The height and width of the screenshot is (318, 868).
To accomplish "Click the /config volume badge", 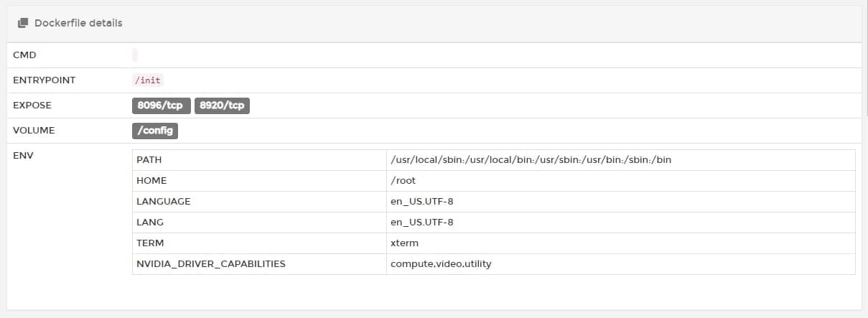I will (x=155, y=131).
